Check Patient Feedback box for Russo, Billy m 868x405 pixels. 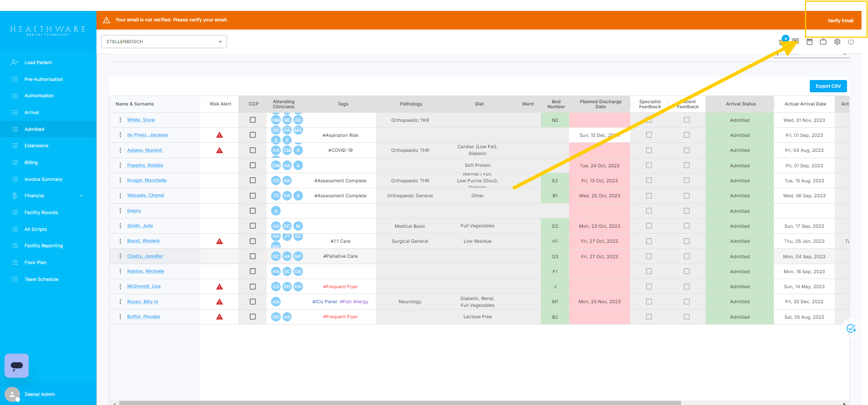pyautogui.click(x=686, y=302)
